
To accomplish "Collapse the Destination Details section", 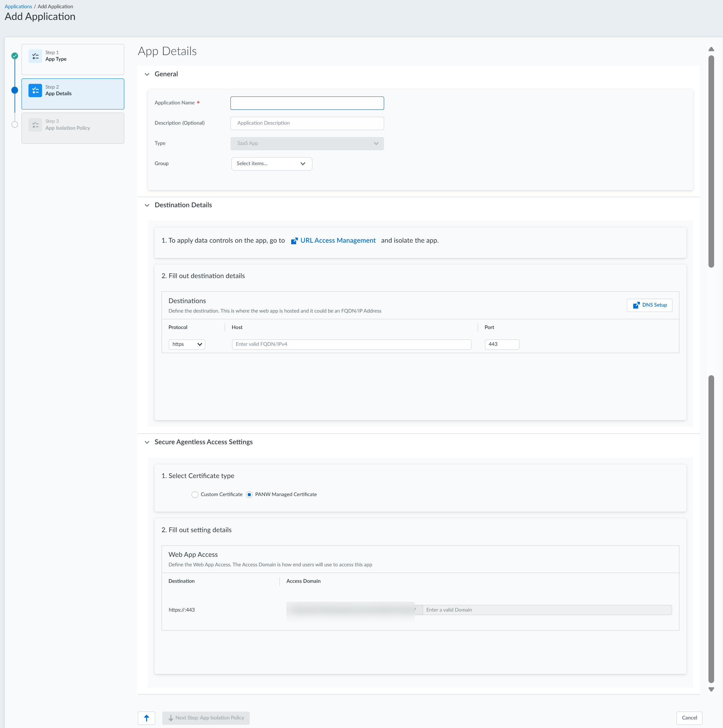I will (147, 205).
